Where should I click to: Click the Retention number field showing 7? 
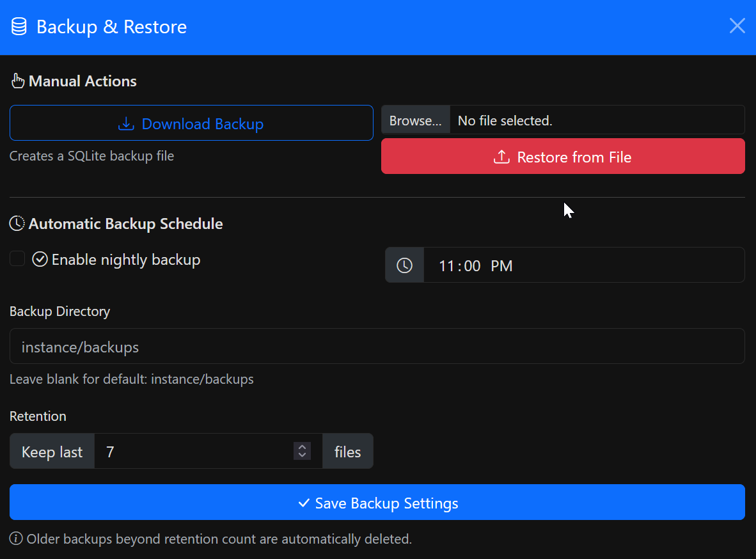pyautogui.click(x=209, y=452)
